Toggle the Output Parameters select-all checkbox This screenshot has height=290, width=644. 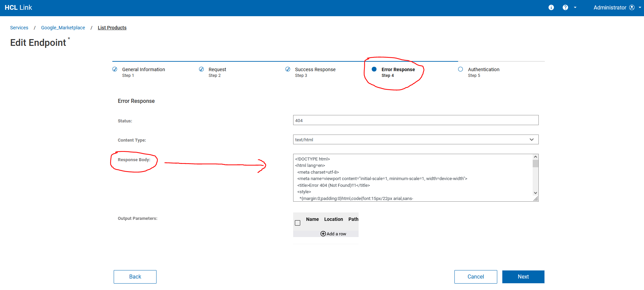298,223
